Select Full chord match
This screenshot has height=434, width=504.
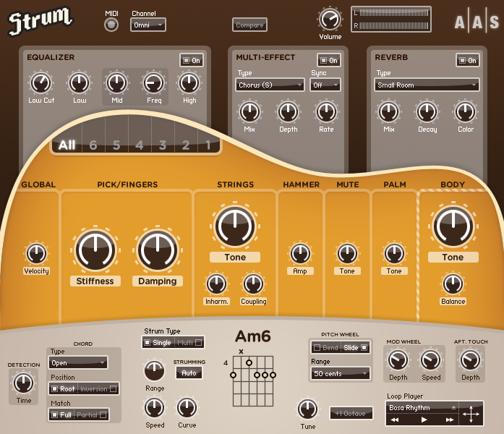(x=62, y=414)
